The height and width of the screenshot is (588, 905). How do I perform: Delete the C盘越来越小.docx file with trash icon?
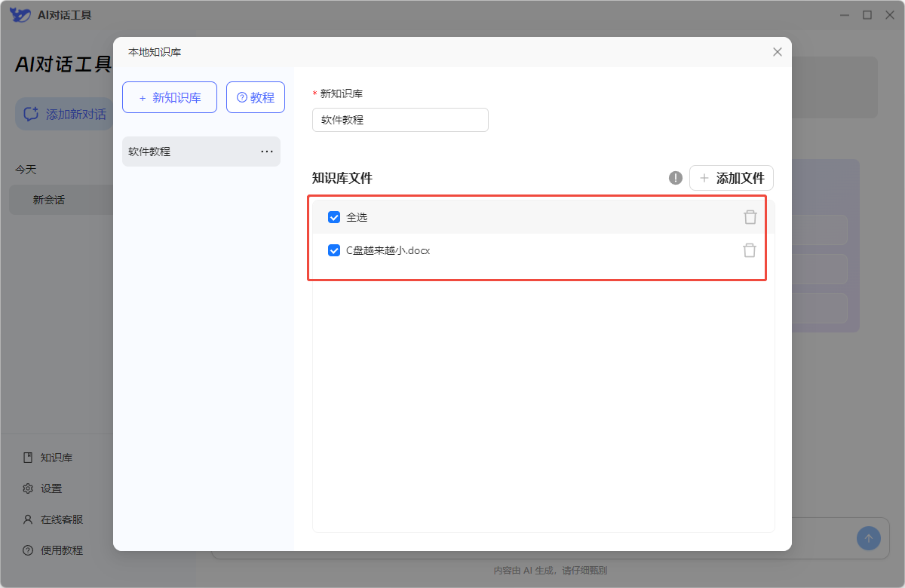click(x=750, y=250)
